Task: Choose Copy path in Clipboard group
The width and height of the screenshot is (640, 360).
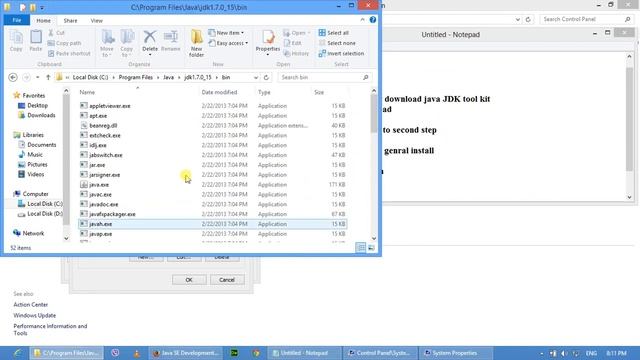Action: [64, 43]
